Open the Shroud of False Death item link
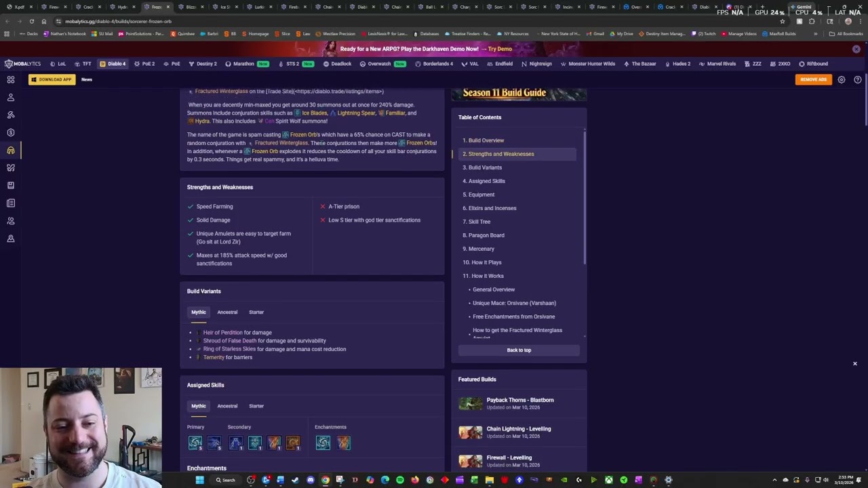This screenshot has height=488, width=868. 229,341
